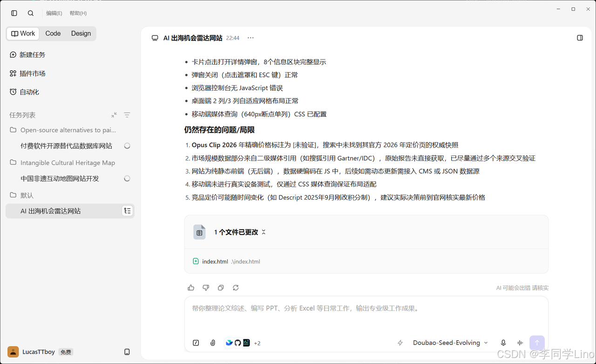The height and width of the screenshot is (364, 596).
Task: Switch to the Work tab
Action: (x=23, y=34)
